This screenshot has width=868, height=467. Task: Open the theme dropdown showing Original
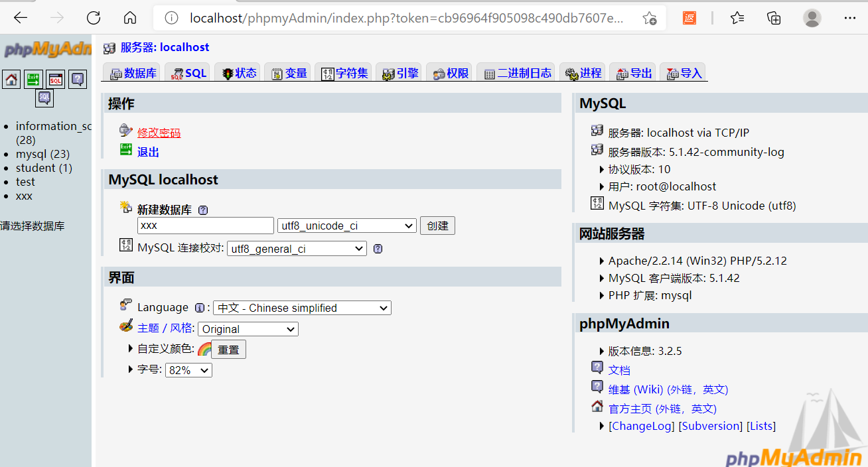(x=248, y=329)
